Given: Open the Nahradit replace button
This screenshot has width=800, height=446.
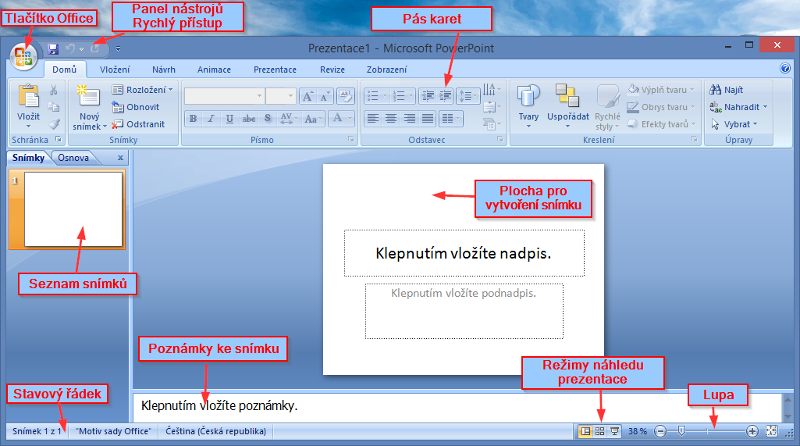Looking at the screenshot, I should [738, 107].
